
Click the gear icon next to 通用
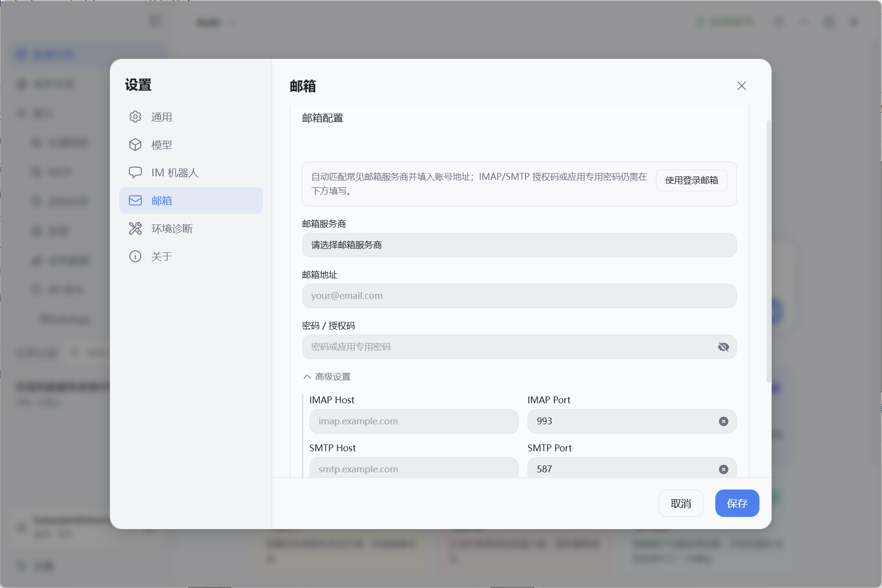[x=135, y=117]
